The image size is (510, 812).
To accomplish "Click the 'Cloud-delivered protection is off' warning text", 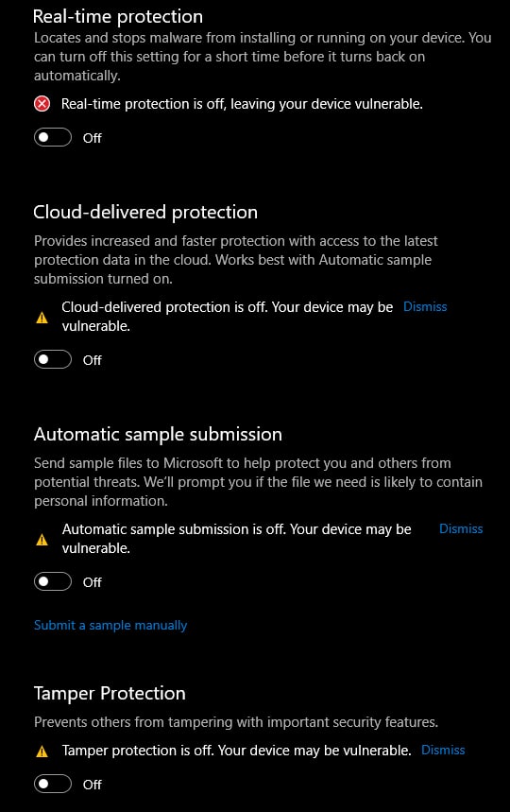I will point(227,317).
